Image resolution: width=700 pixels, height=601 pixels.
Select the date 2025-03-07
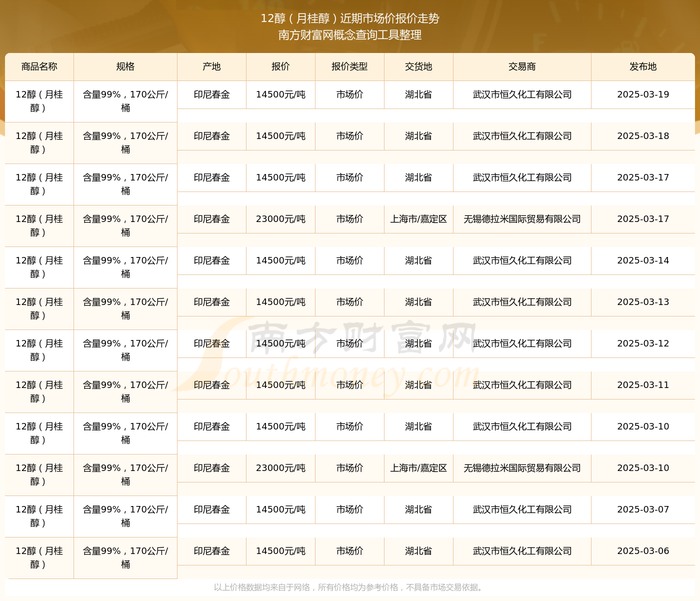click(x=643, y=509)
